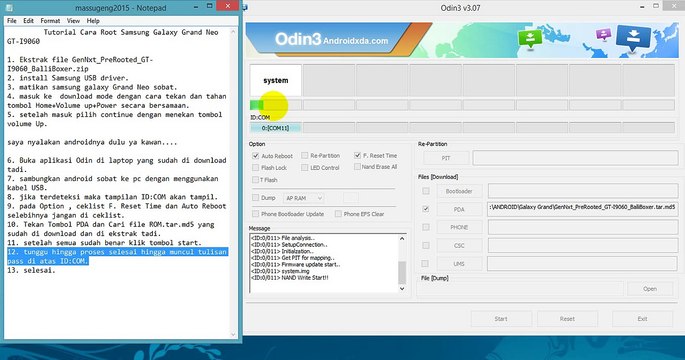Click the PDA file path field
Image resolution: width=685 pixels, height=360 pixels.
click(583, 209)
